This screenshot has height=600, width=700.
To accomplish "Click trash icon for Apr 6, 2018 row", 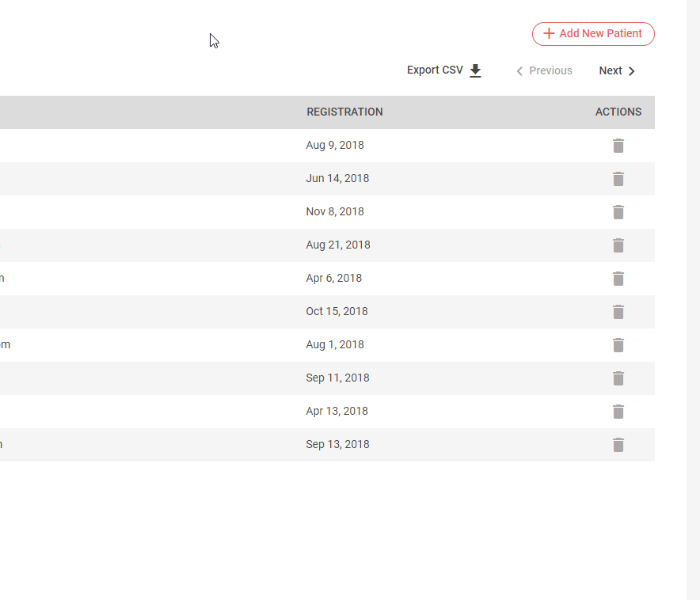I will coord(618,279).
